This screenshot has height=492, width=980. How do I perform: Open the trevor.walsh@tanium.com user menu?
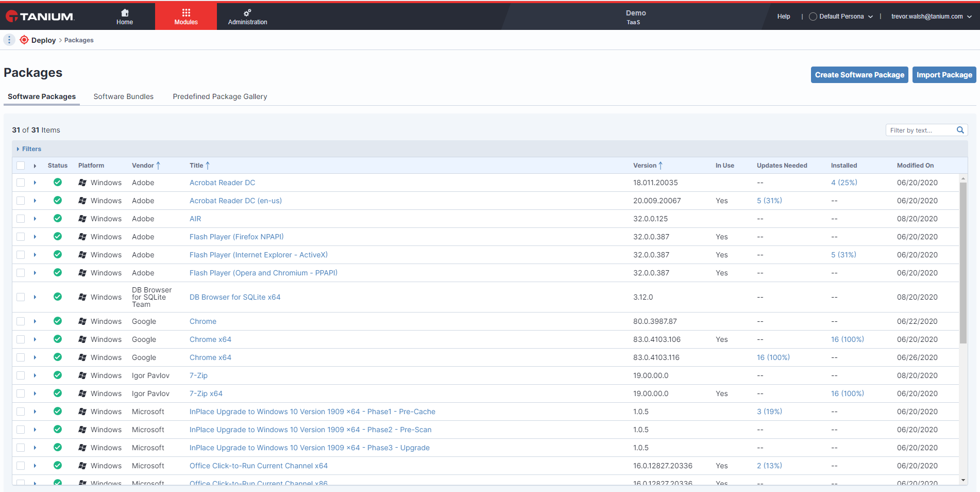tap(932, 17)
